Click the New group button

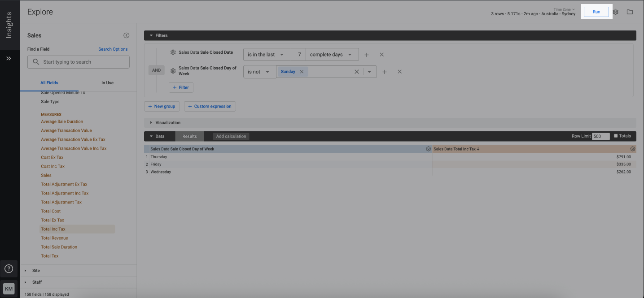pyautogui.click(x=162, y=106)
